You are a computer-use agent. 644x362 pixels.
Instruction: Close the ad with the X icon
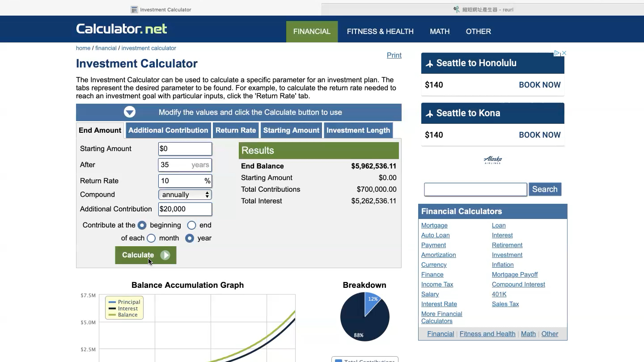coord(564,53)
